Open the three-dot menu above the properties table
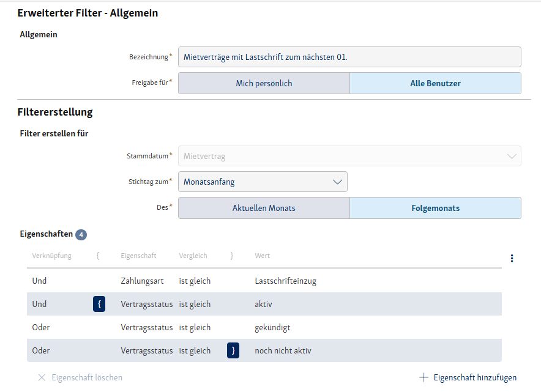The width and height of the screenshot is (541, 392). click(512, 258)
